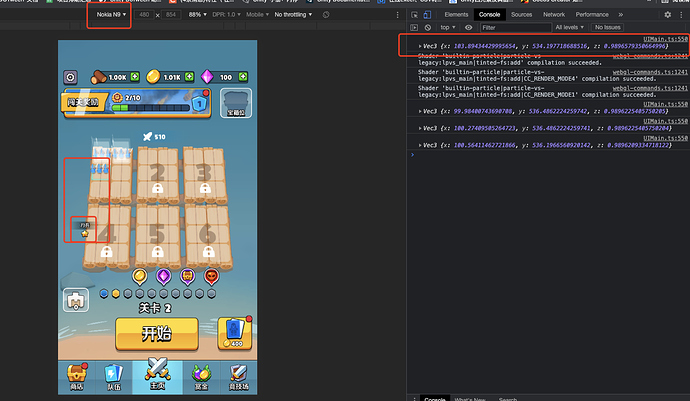Open the game settings gear icon
This screenshot has height=401, width=690.
point(70,77)
